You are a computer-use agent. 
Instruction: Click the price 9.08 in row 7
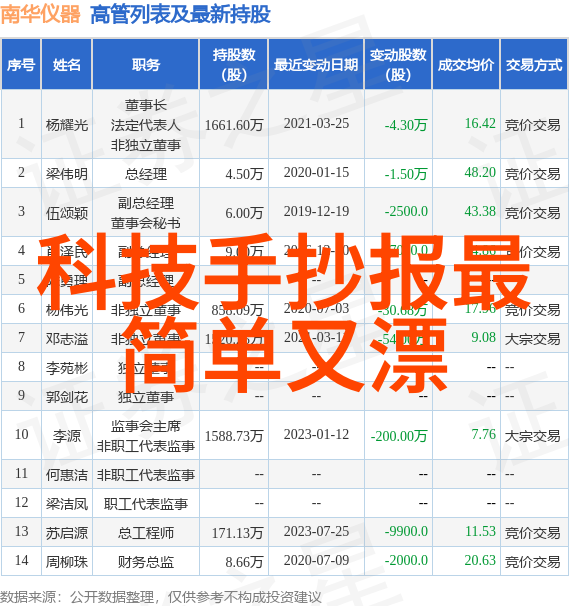[483, 337]
